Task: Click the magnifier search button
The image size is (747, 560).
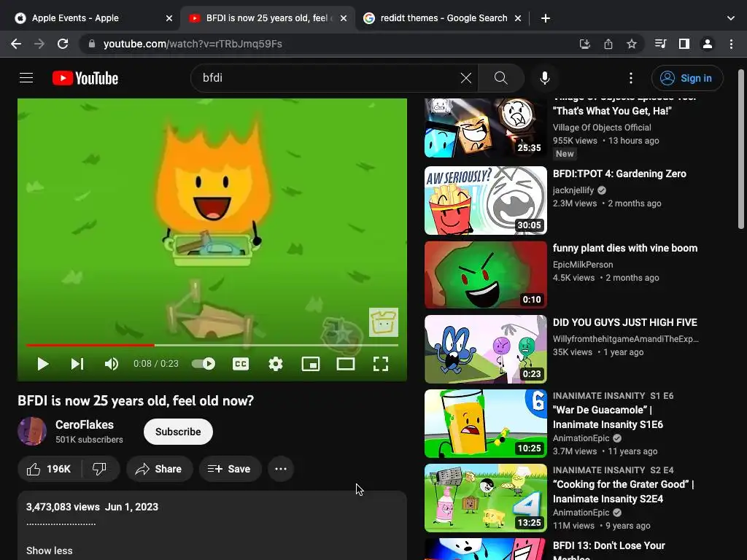Action: pos(500,78)
